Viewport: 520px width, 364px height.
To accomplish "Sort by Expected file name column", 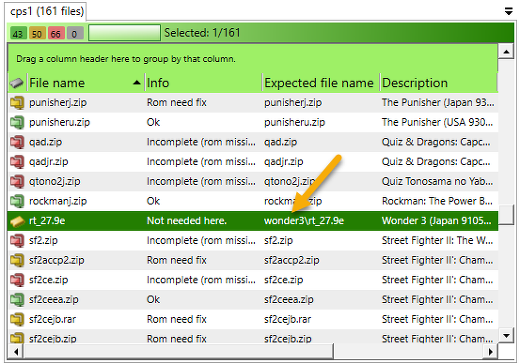I will pyautogui.click(x=321, y=83).
